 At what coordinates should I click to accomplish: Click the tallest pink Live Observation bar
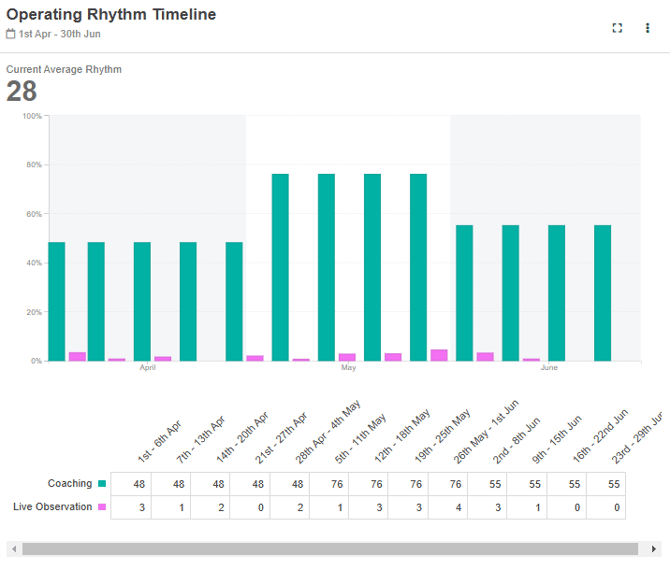[439, 355]
